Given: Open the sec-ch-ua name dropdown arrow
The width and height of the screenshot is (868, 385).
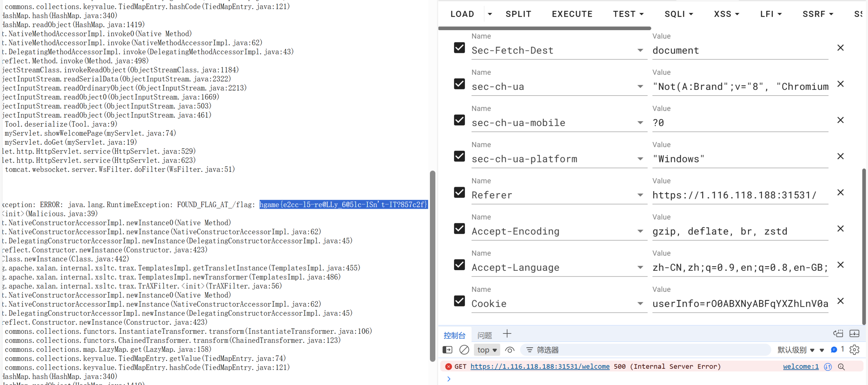Looking at the screenshot, I should point(640,86).
